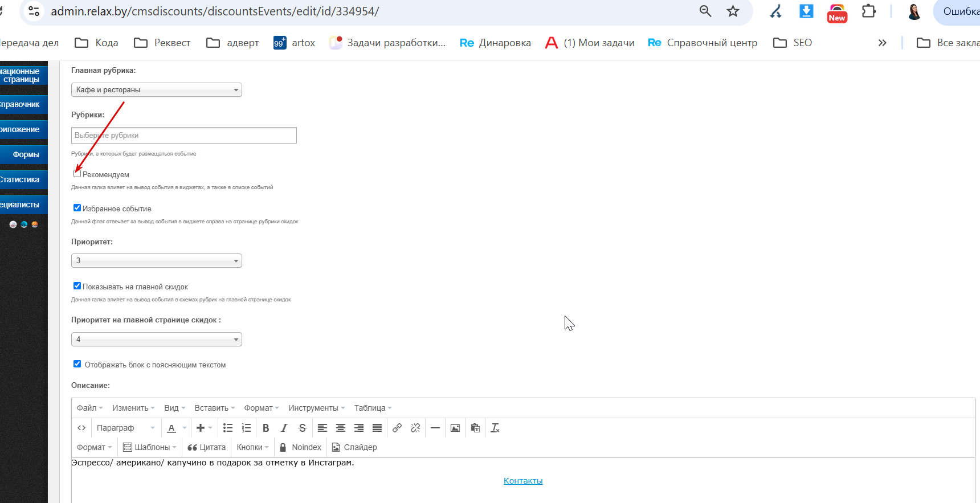Image resolution: width=980 pixels, height=503 pixels.
Task: Click the plus insert icon in toolbar
Action: coord(200,428)
